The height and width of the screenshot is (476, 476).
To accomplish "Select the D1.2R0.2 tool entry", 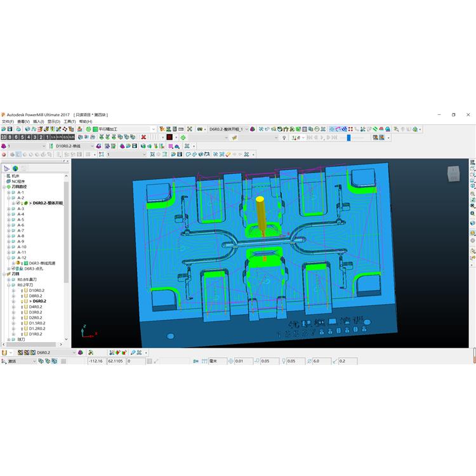I will click(x=37, y=329).
